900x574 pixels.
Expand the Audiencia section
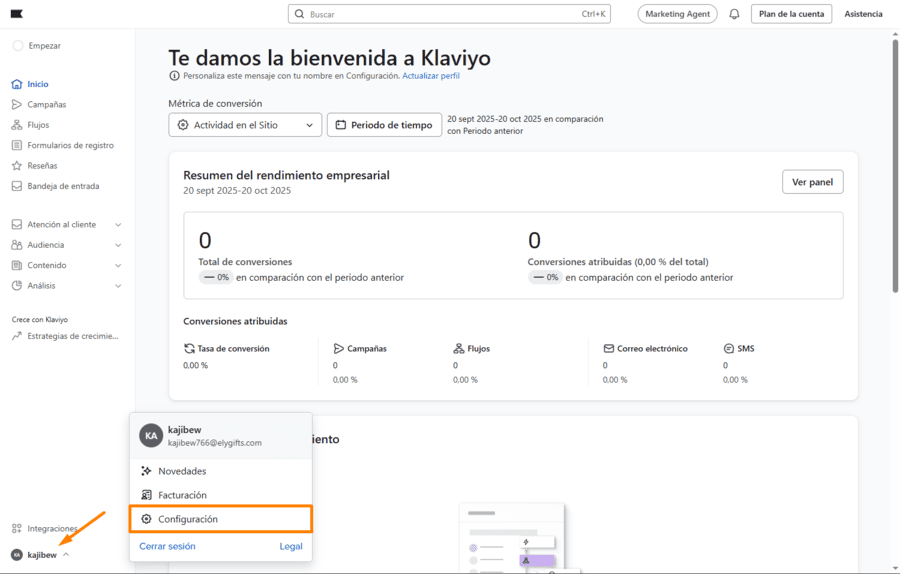pos(118,245)
